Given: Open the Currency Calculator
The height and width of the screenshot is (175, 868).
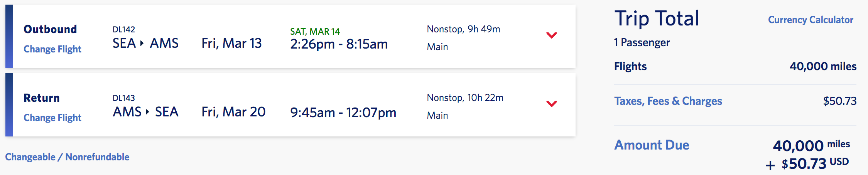Looking at the screenshot, I should 811,20.
